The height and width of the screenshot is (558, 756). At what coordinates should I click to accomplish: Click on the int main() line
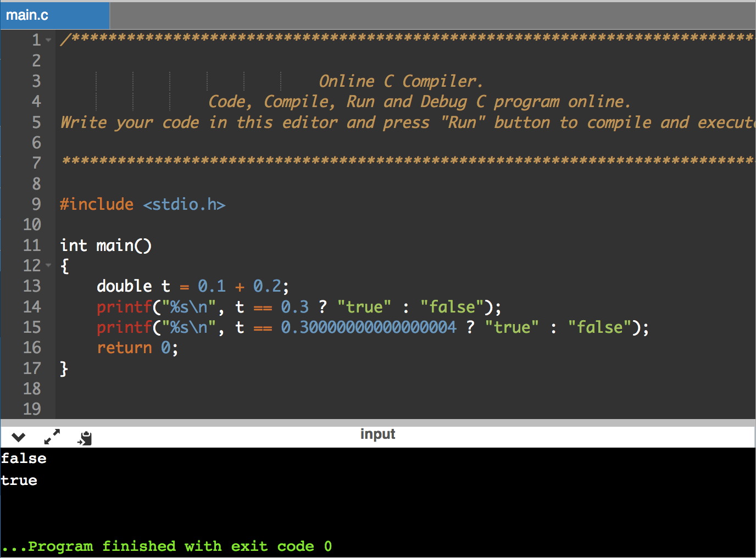pos(105,245)
